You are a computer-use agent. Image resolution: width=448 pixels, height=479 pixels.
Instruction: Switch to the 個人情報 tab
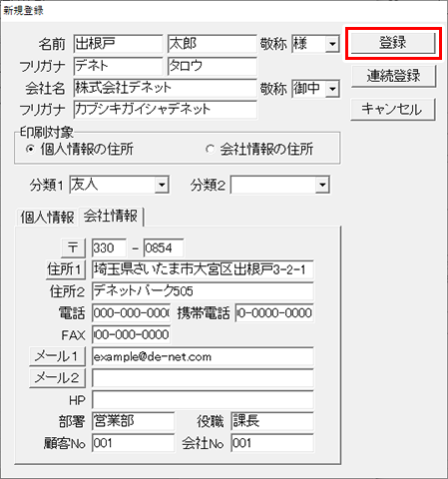[x=47, y=218]
